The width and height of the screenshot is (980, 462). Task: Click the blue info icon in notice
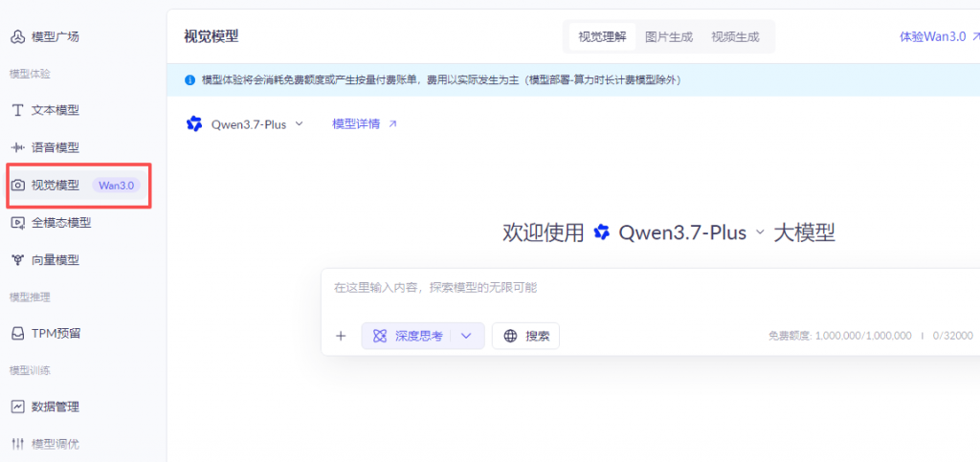[x=189, y=80]
